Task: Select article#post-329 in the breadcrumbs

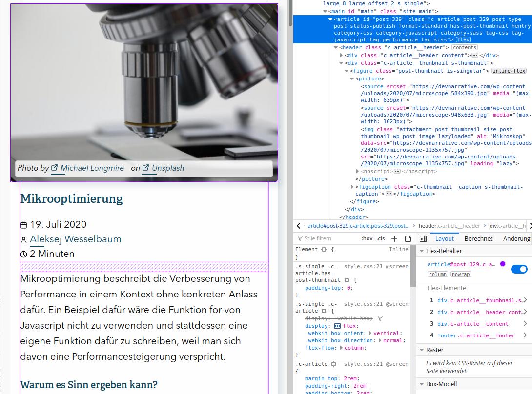Action: (x=358, y=226)
